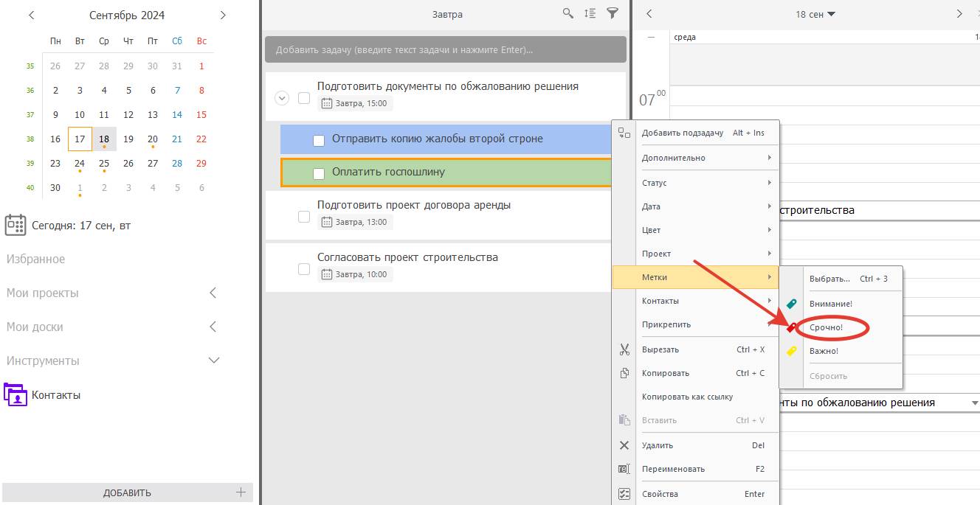Screen dimensions: 980x505
Task: Collapse subtasks of Подготовить документы task
Action: (281, 98)
